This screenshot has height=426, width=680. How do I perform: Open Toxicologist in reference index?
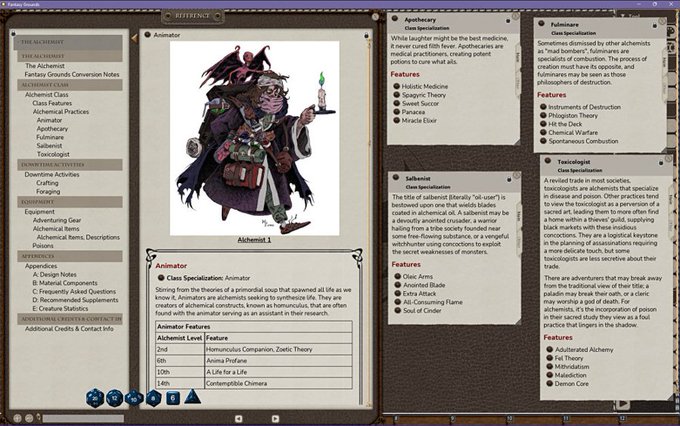(x=53, y=154)
